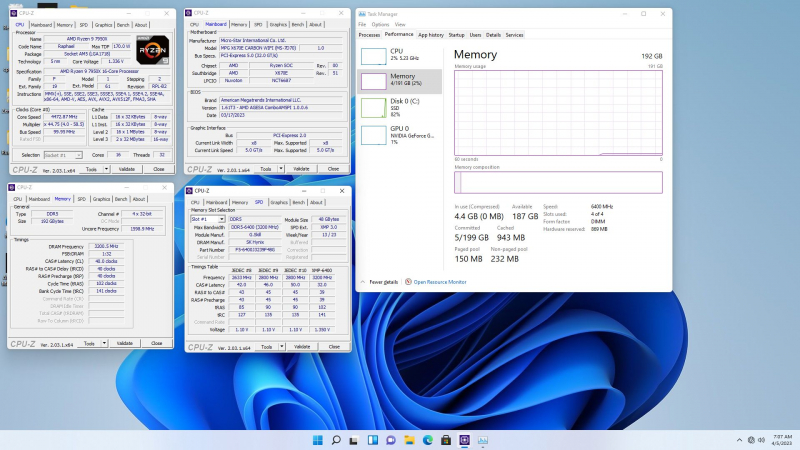The width and height of the screenshot is (800, 450).
Task: Switch to App history tab in Task Manager
Action: click(431, 34)
